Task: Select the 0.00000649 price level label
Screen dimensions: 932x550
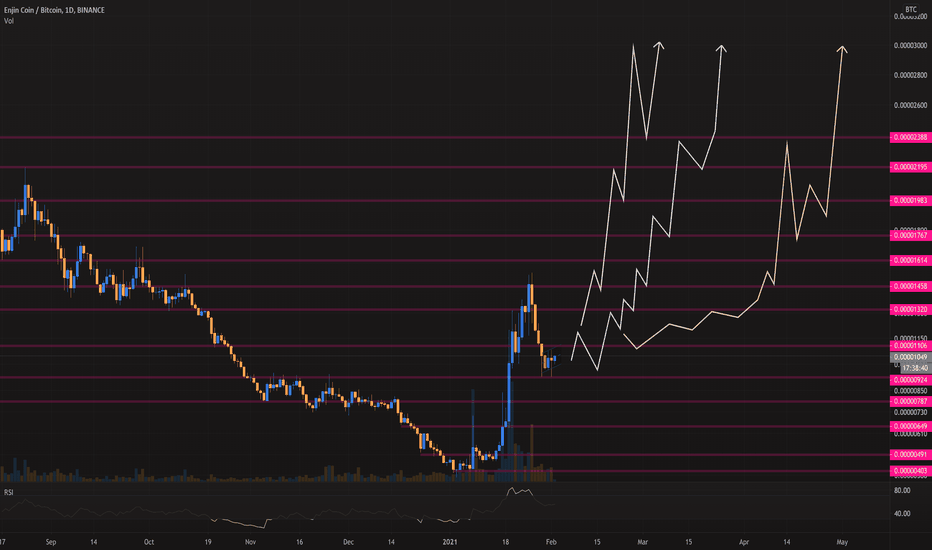Action: pyautogui.click(x=909, y=426)
